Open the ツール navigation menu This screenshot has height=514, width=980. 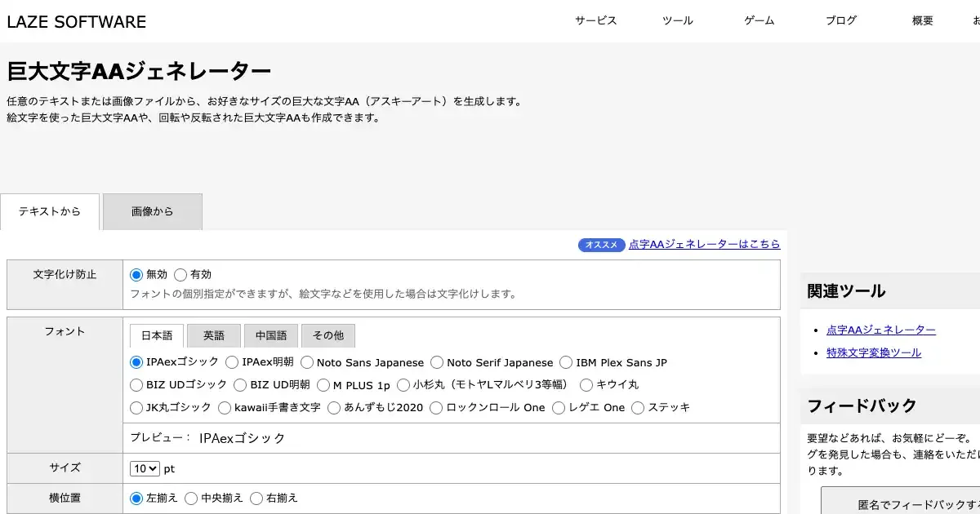(677, 21)
